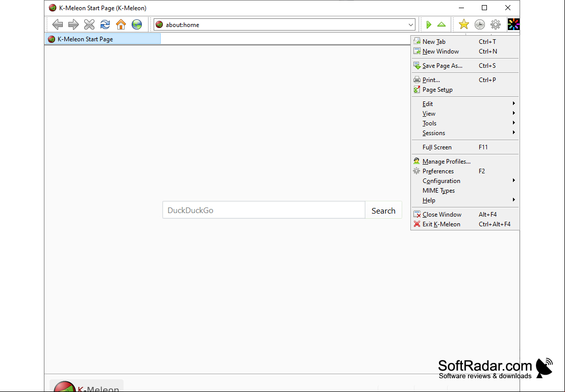Click the globe icon in the toolbar

[x=137, y=24]
